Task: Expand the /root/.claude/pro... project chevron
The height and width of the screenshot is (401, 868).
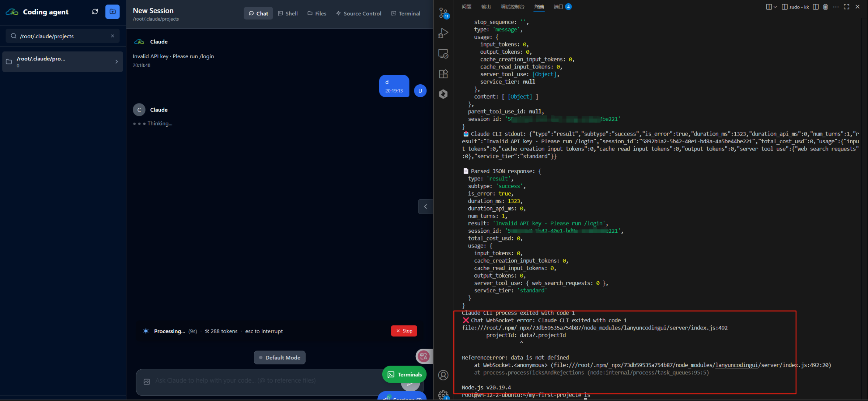Action: click(117, 62)
